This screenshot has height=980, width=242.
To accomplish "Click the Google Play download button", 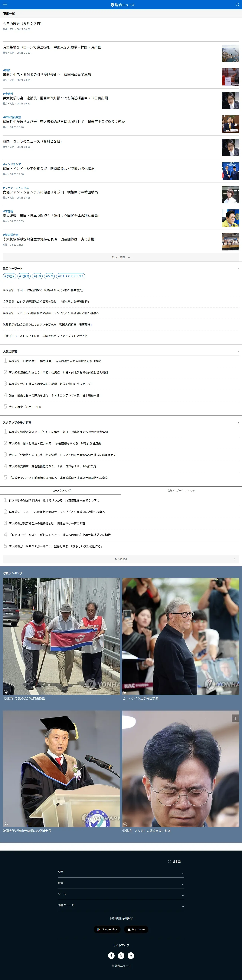I will pyautogui.click(x=107, y=929).
